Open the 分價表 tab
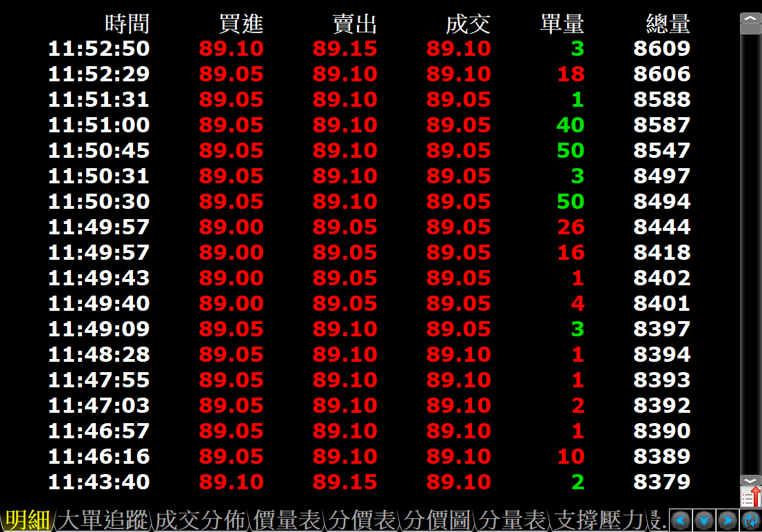Viewport: 762px width, 532px height. (x=362, y=520)
